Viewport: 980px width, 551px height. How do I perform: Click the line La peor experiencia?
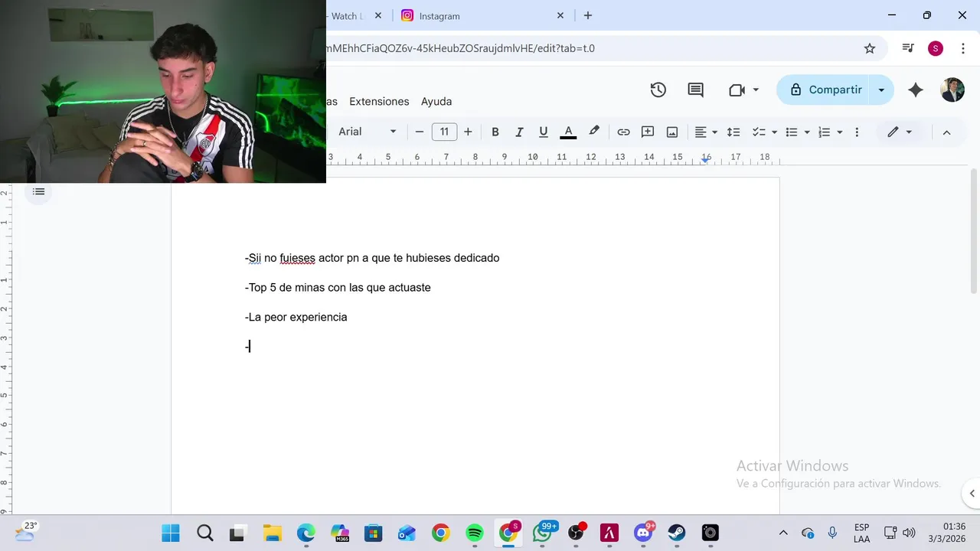(296, 317)
